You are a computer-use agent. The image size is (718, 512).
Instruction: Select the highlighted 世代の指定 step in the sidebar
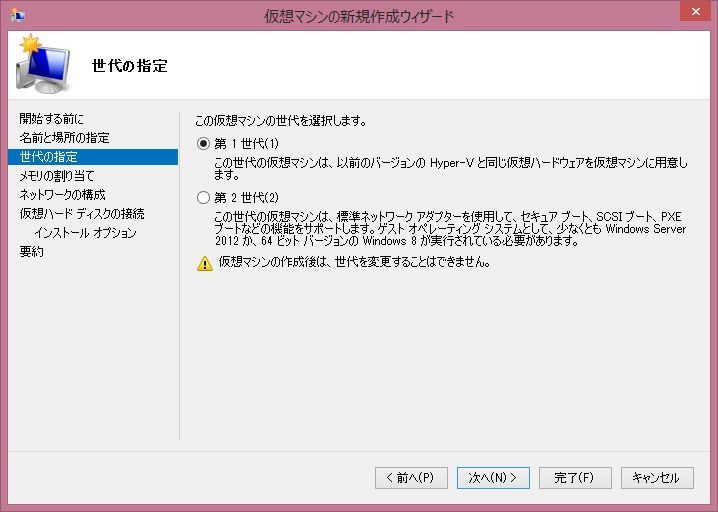coord(49,157)
